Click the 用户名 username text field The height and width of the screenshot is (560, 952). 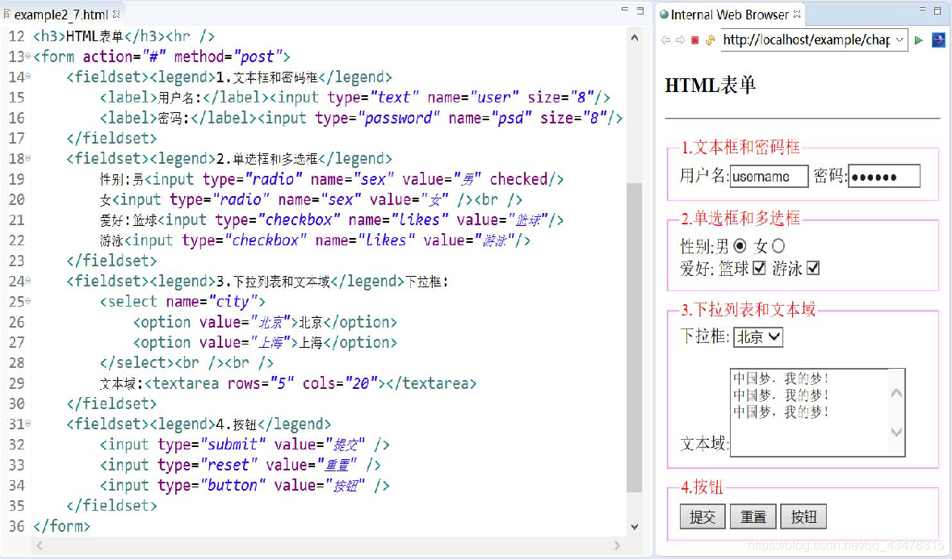pos(769,177)
